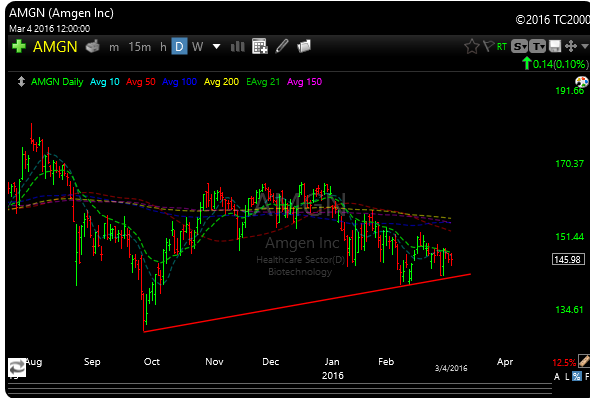Click the magenta Avg 150 label
Image resolution: width=590 pixels, height=398 pixels.
[x=304, y=82]
